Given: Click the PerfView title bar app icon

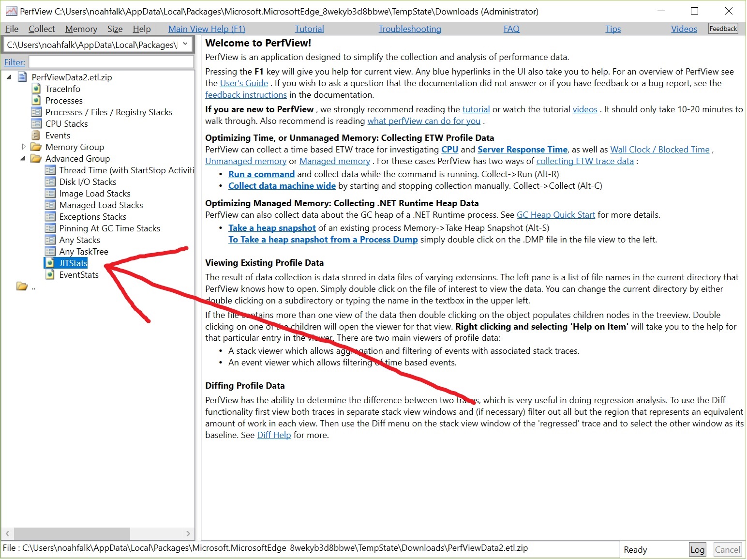Looking at the screenshot, I should pyautogui.click(x=11, y=11).
